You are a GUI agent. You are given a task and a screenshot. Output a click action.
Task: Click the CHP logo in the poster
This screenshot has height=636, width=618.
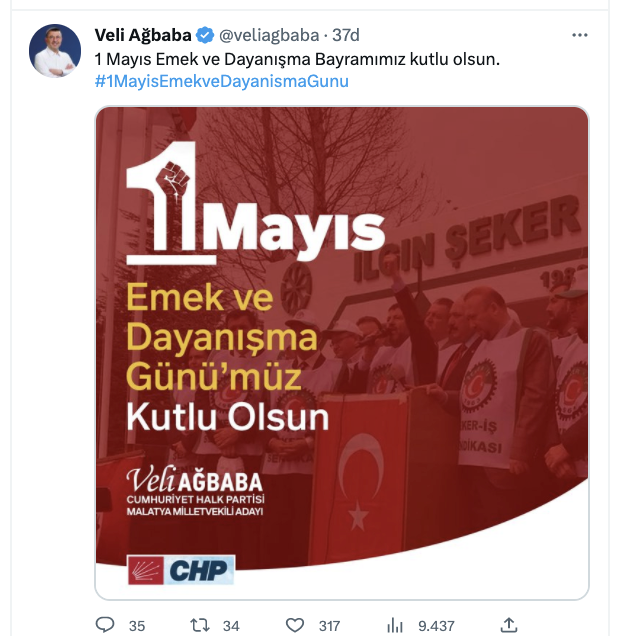pos(181,570)
